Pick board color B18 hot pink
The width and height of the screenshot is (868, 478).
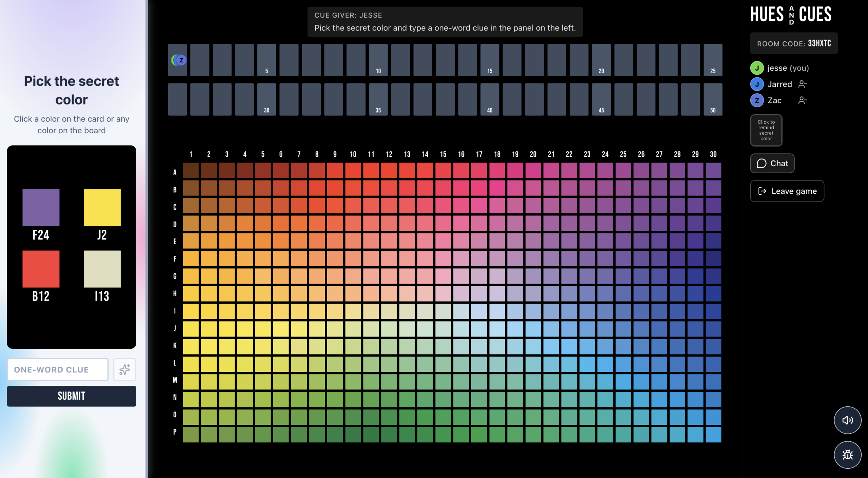[497, 188]
